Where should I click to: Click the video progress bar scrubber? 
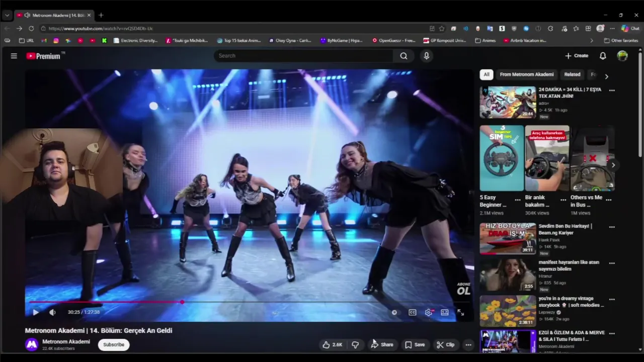pos(182,302)
